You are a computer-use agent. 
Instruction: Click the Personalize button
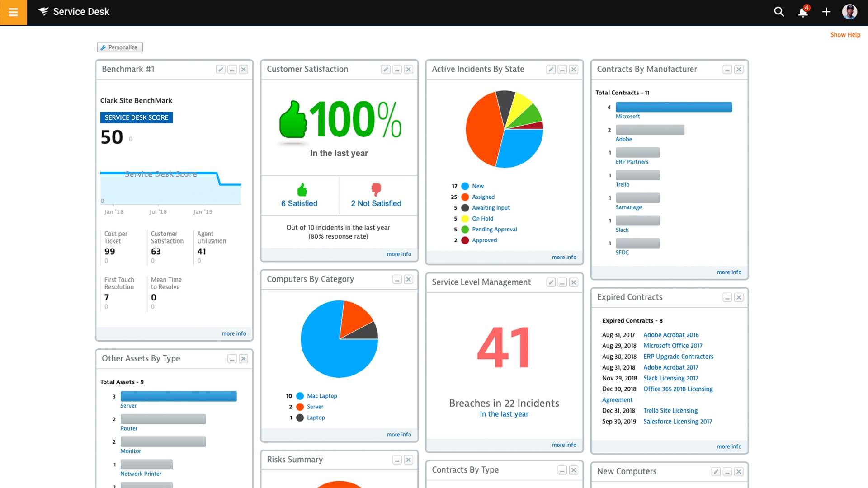(x=119, y=47)
